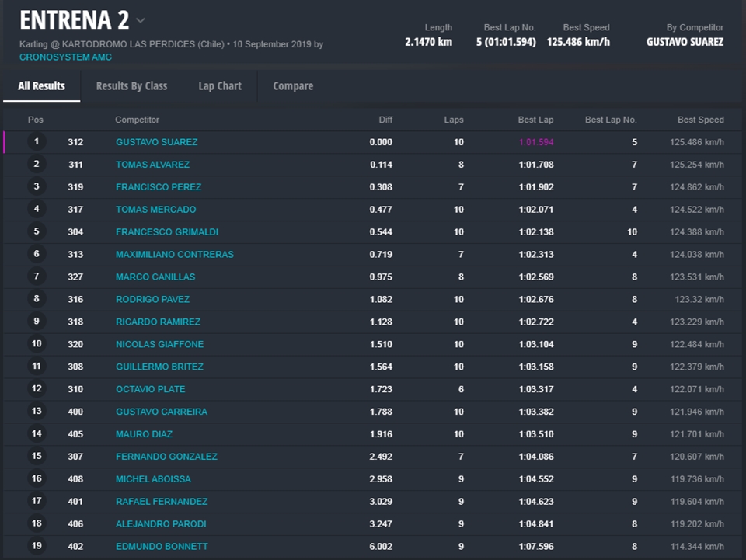
Task: Click competitor TOMAS ALVAREZ name
Action: pos(152,165)
